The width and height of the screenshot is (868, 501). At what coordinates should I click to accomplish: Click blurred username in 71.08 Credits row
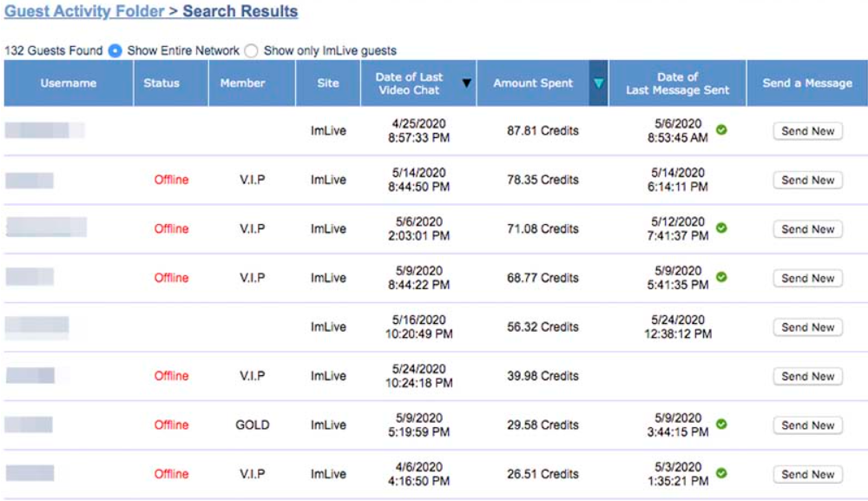point(47,227)
